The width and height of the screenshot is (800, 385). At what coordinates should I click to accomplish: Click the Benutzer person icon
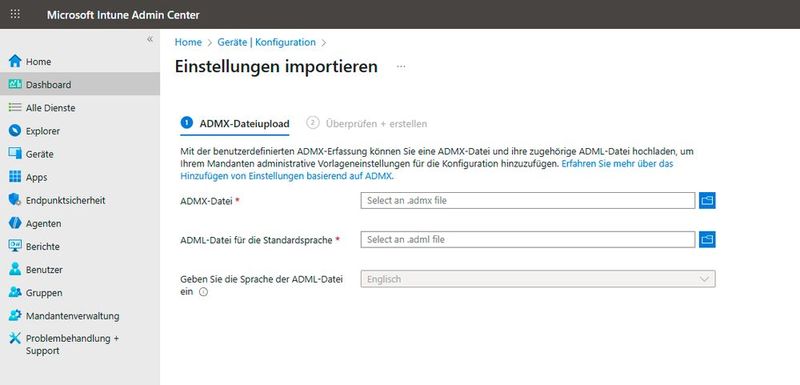tap(15, 269)
